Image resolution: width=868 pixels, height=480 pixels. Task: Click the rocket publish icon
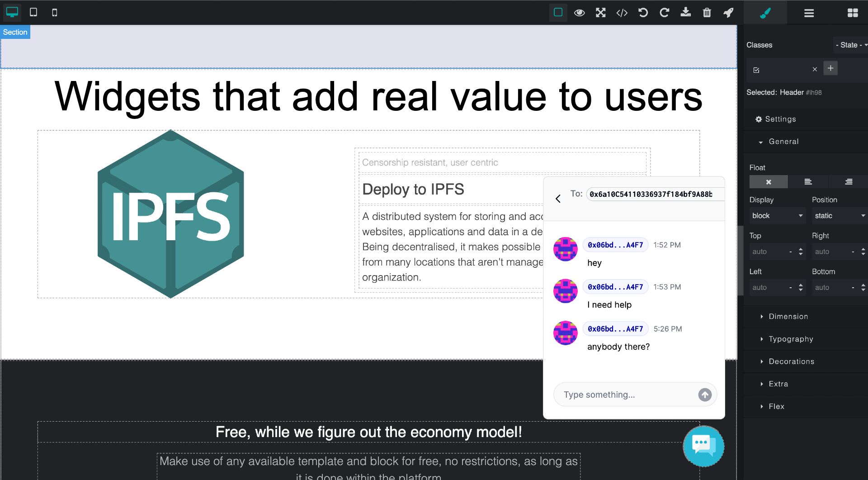coord(728,13)
